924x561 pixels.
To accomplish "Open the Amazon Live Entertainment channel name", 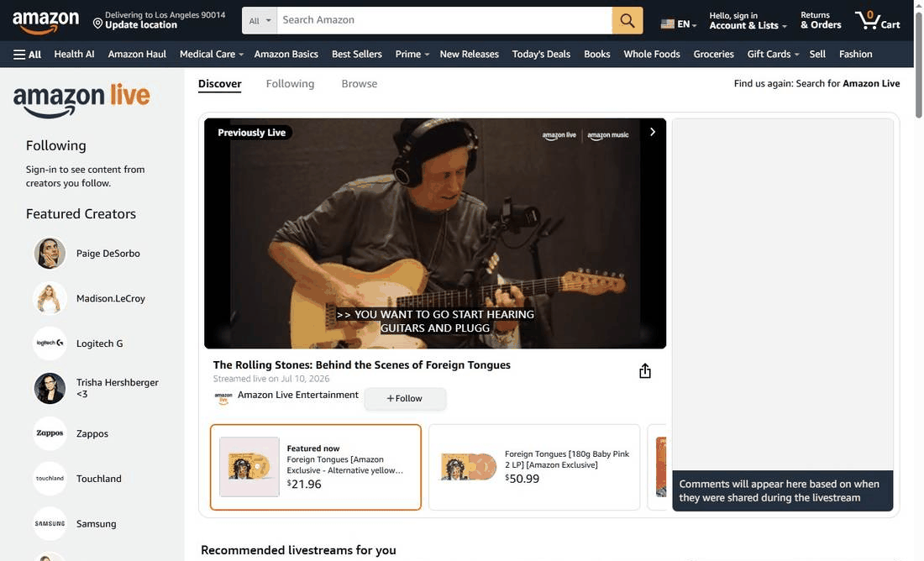I will (297, 395).
